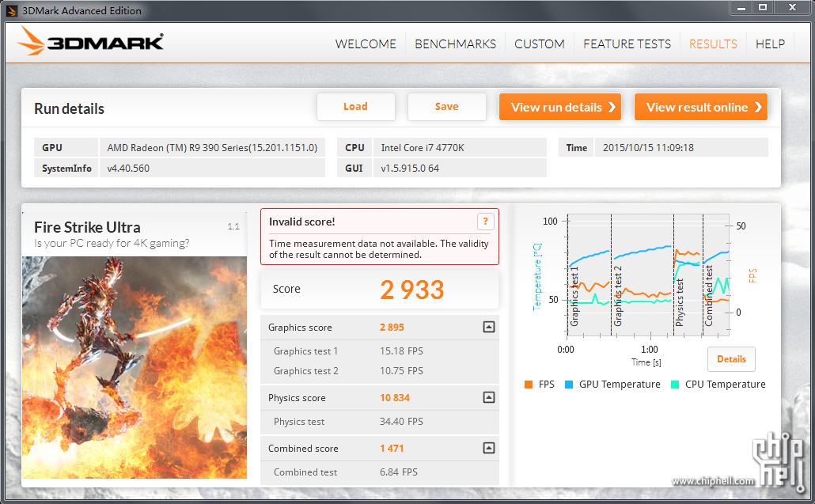Image resolution: width=815 pixels, height=504 pixels.
Task: Click the Combined score value 1 471
Action: click(392, 449)
